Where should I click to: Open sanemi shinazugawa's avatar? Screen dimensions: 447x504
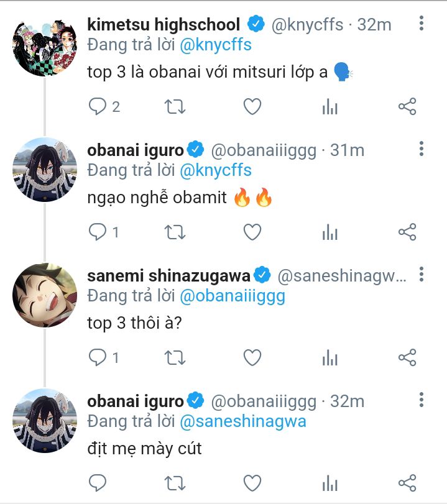[44, 294]
